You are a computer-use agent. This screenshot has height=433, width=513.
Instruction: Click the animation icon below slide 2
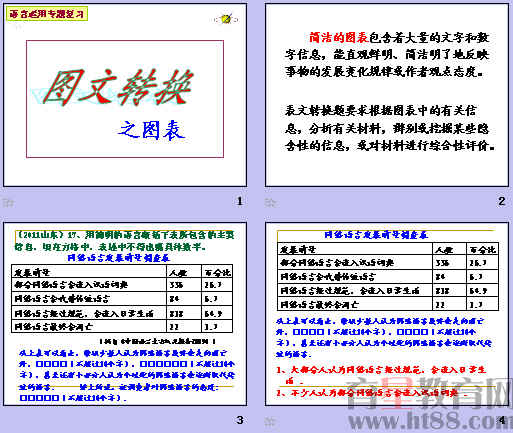click(271, 202)
